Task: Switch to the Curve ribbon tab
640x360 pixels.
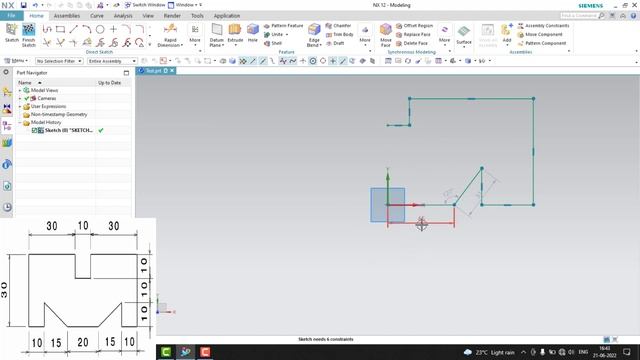Action: 97,16
